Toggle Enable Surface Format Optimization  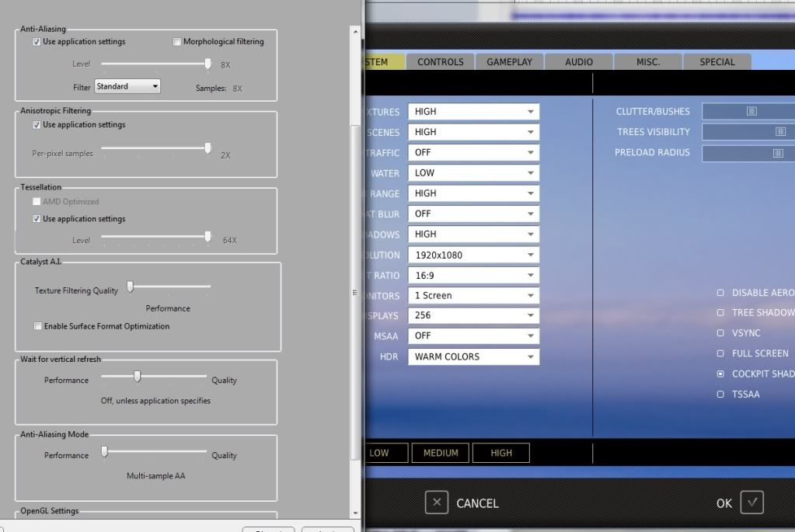pyautogui.click(x=38, y=326)
